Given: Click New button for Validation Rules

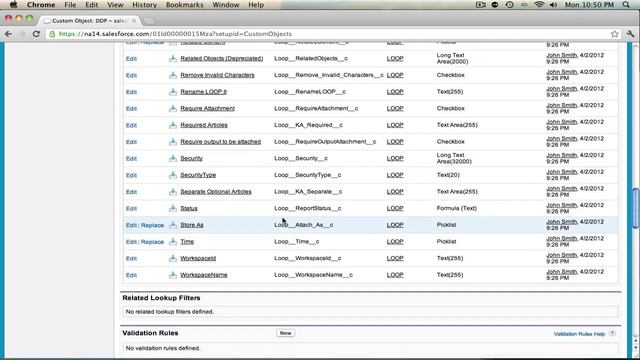Looking at the screenshot, I should [285, 333].
